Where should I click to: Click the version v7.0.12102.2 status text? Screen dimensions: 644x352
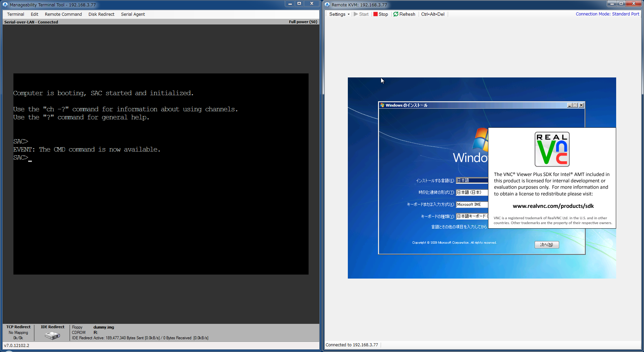click(x=17, y=345)
